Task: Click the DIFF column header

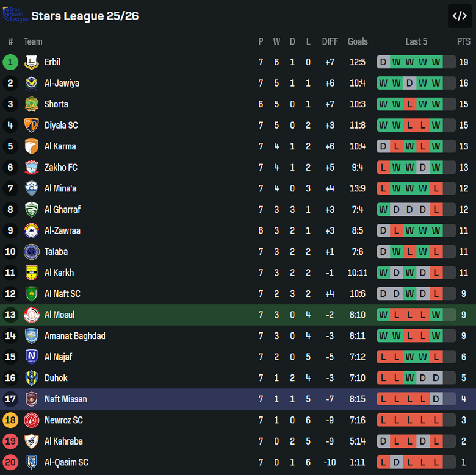Action: pyautogui.click(x=330, y=41)
